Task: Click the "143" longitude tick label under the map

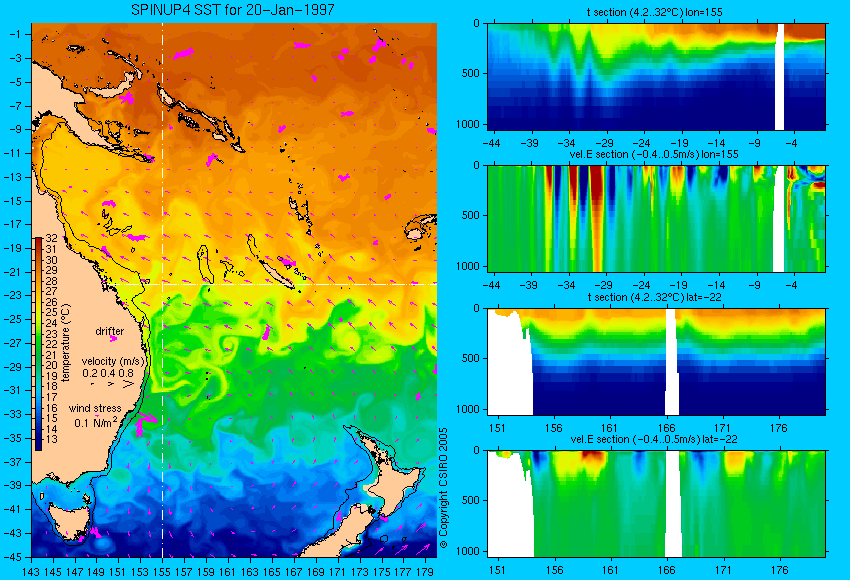Action: click(x=31, y=571)
